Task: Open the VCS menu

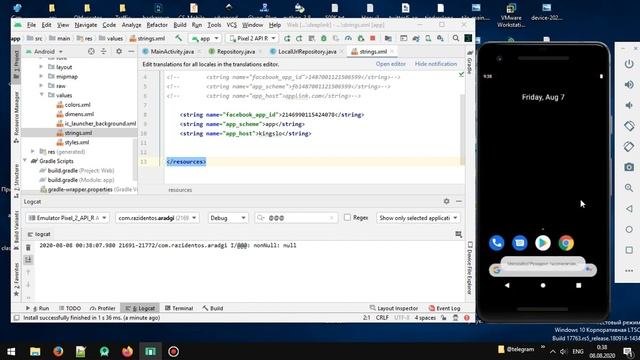Action: [232, 25]
